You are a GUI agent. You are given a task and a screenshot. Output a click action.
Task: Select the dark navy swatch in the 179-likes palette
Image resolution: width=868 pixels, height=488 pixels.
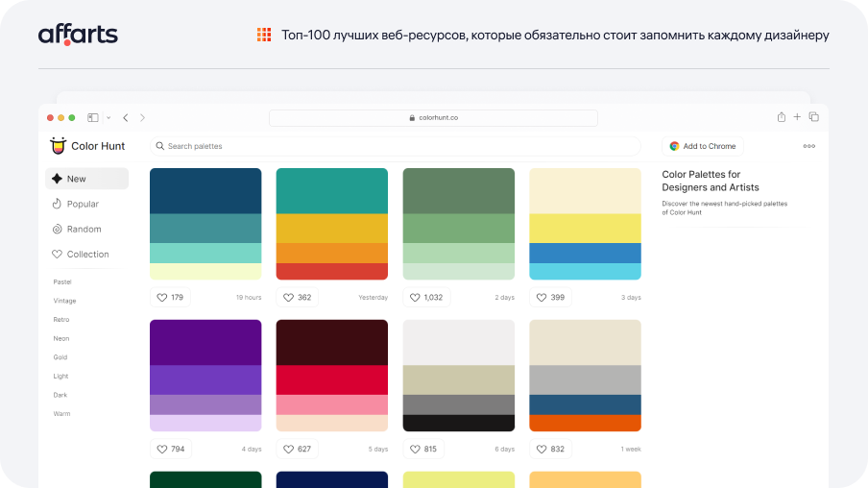(x=205, y=191)
